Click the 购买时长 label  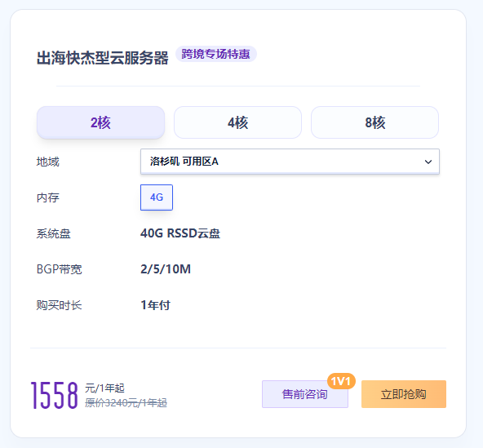coord(59,305)
